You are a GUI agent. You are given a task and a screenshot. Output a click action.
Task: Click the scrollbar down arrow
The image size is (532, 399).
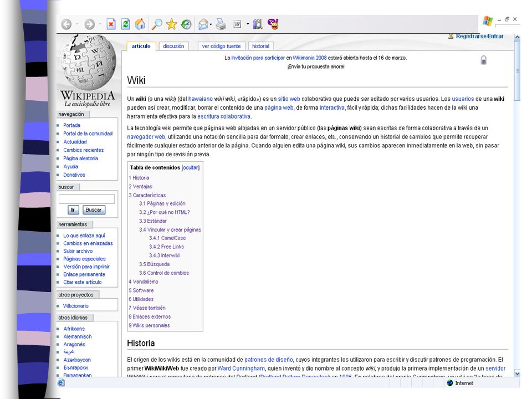517,374
